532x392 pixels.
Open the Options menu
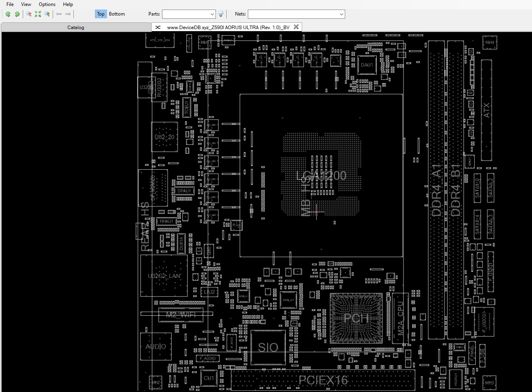(x=47, y=4)
